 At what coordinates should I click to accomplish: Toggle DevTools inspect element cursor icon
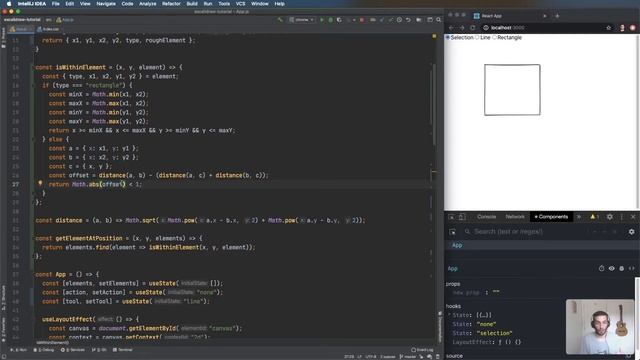[451, 217]
